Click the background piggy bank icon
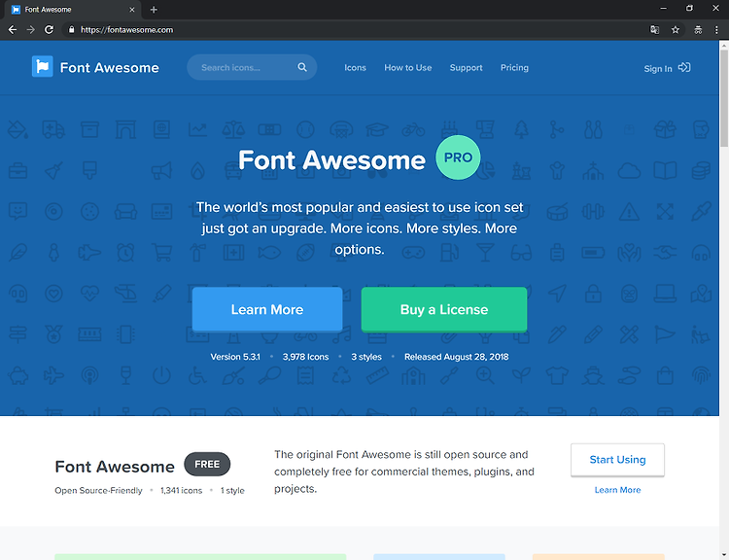The height and width of the screenshot is (560, 729). pyautogui.click(x=18, y=375)
